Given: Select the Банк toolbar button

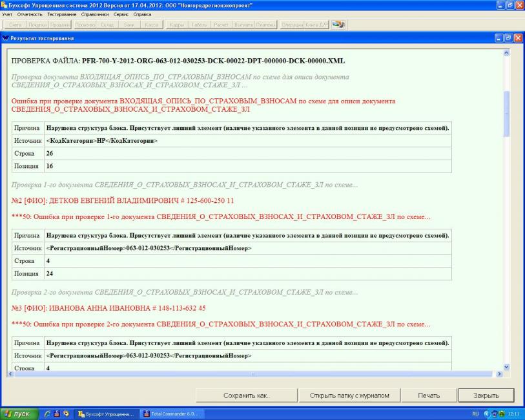Looking at the screenshot, I should click(x=129, y=25).
